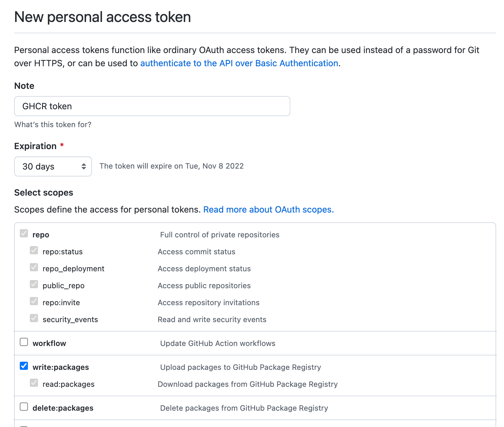Click the security_events scope label
Image resolution: width=504 pixels, height=427 pixels.
70,320
